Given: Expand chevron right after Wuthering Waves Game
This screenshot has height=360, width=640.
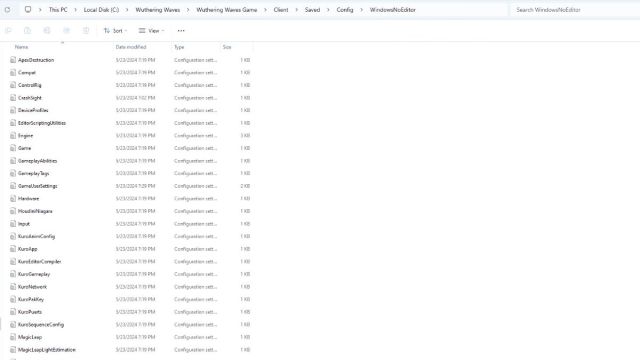Looking at the screenshot, I should click(265, 10).
